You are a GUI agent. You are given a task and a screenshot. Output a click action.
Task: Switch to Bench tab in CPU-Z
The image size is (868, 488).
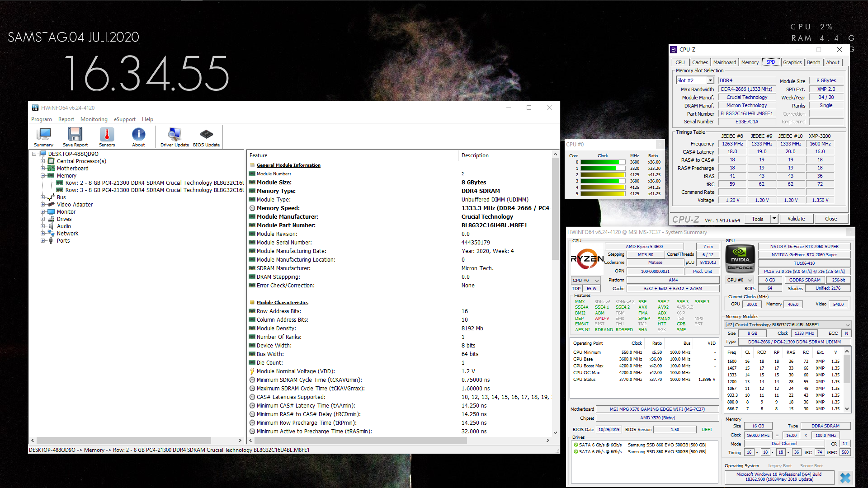[x=813, y=62]
